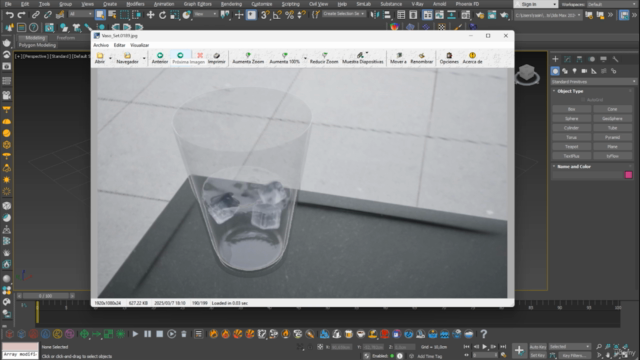Click Anterior in image viewer
Image resolution: width=640 pixels, height=360 pixels.
click(x=160, y=58)
